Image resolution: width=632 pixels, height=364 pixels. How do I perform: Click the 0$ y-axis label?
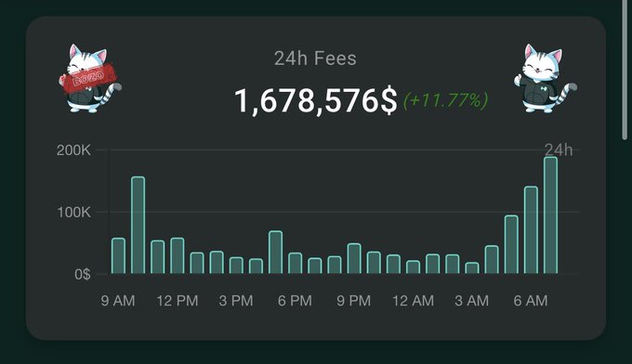(83, 274)
